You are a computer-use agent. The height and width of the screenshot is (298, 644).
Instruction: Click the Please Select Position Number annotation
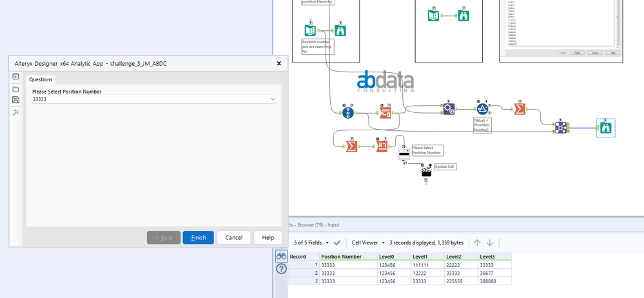click(x=427, y=150)
